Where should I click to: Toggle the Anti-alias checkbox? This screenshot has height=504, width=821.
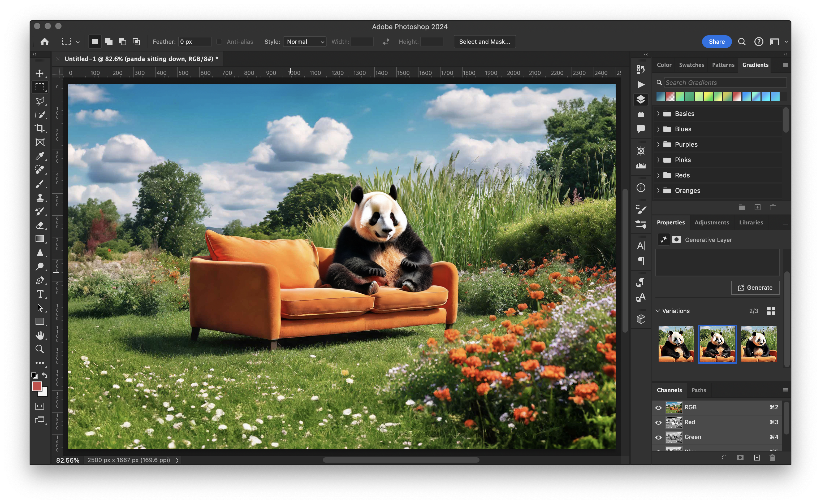219,42
